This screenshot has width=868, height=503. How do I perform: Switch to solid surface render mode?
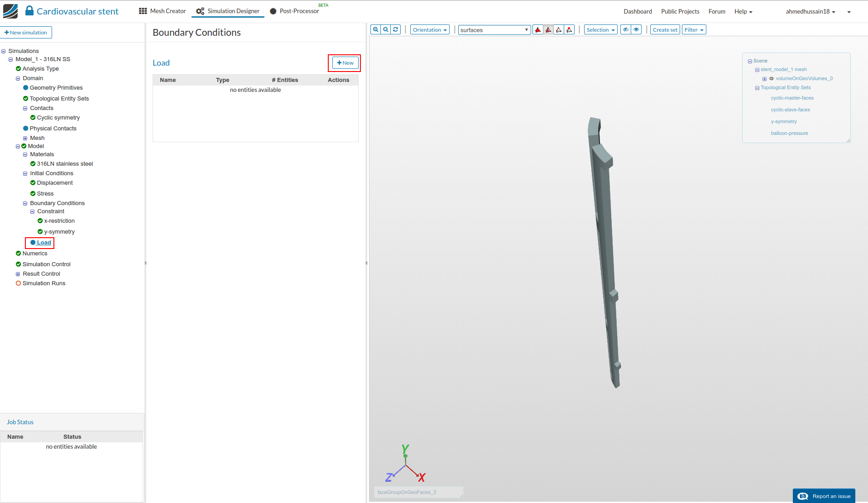coord(538,30)
